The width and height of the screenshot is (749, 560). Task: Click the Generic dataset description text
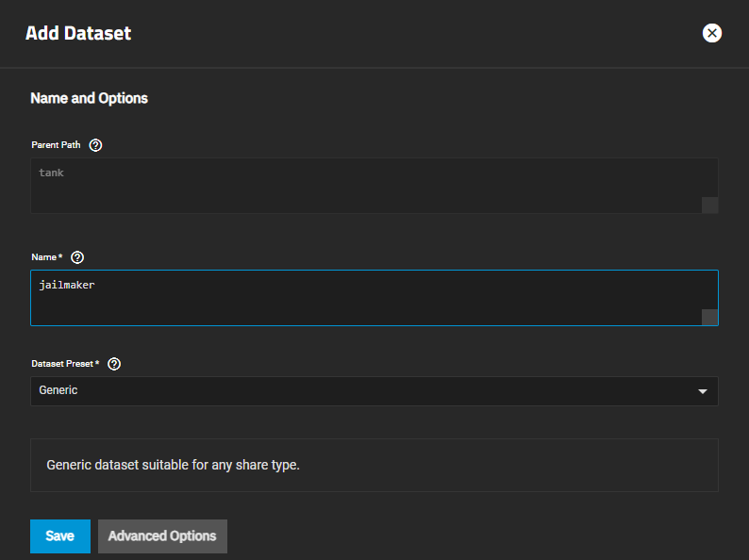(173, 465)
